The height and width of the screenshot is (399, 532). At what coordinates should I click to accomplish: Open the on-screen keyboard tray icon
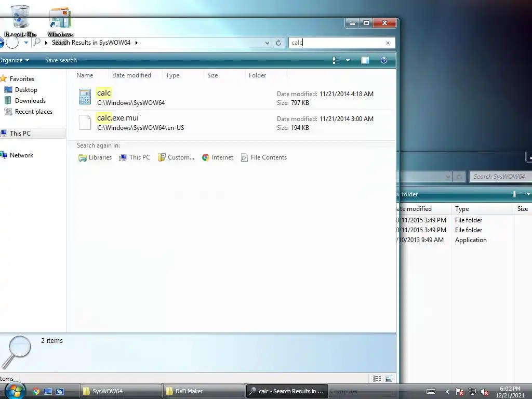point(431,392)
